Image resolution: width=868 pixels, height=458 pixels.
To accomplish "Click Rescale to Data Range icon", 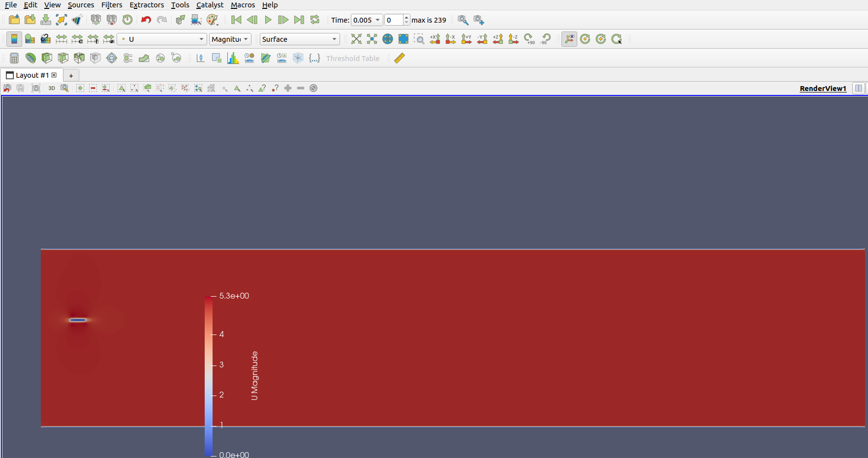I will tap(62, 39).
